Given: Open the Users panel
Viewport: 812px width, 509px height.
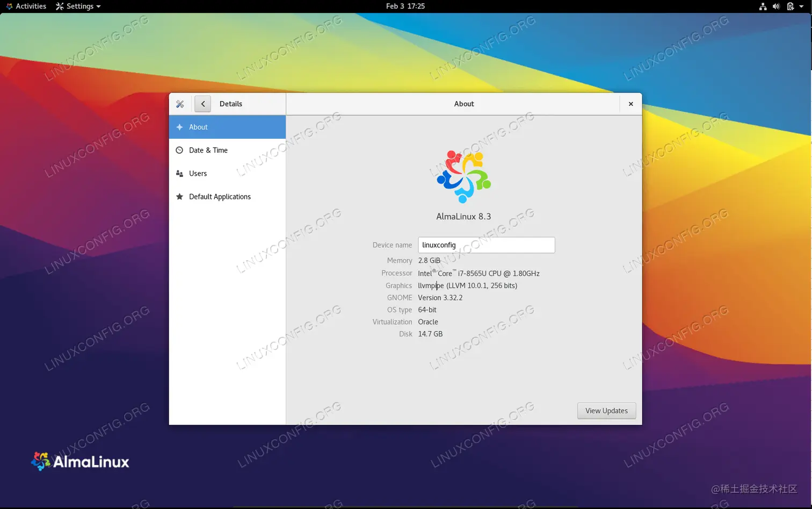Looking at the screenshot, I should pos(227,174).
